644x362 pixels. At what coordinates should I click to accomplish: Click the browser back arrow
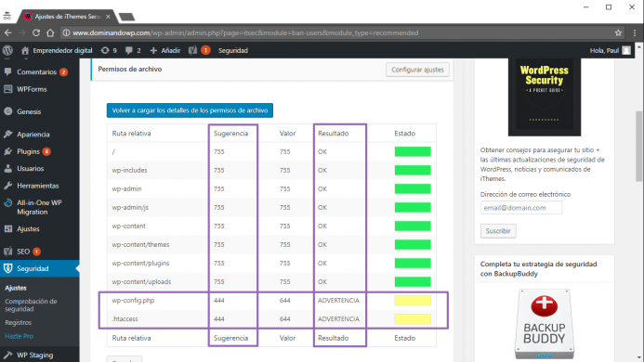[8, 32]
